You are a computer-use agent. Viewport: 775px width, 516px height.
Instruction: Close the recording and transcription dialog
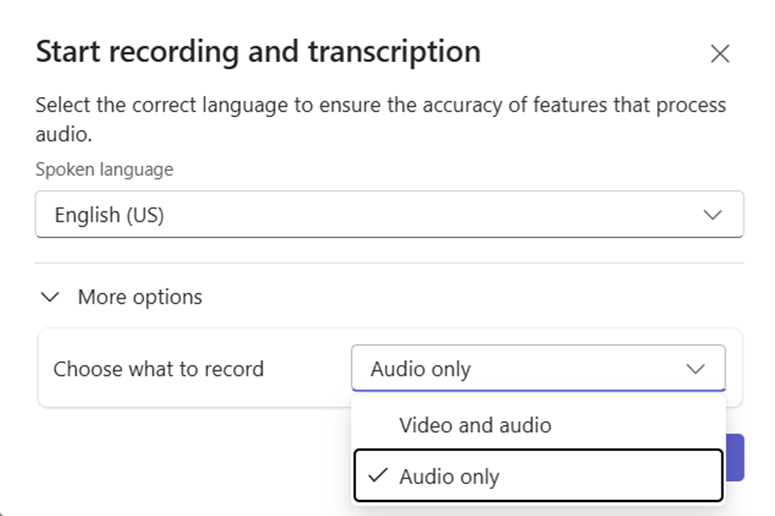click(719, 54)
